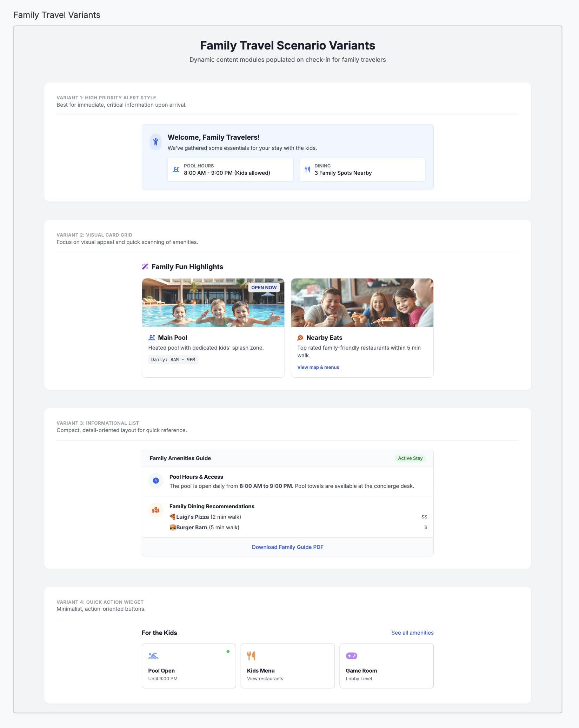Viewport: 579px width, 728px height.
Task: Click the burger emoji beside Burger Barn
Action: click(x=173, y=528)
